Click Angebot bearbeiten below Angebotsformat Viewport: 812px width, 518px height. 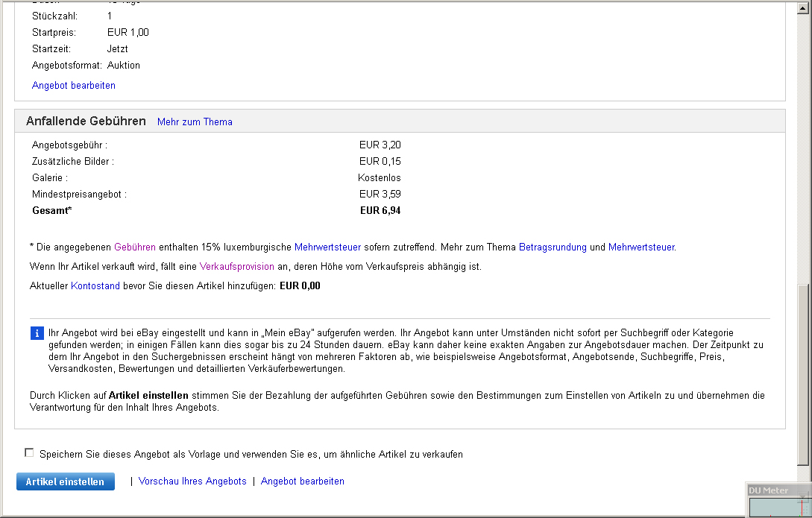coord(74,86)
